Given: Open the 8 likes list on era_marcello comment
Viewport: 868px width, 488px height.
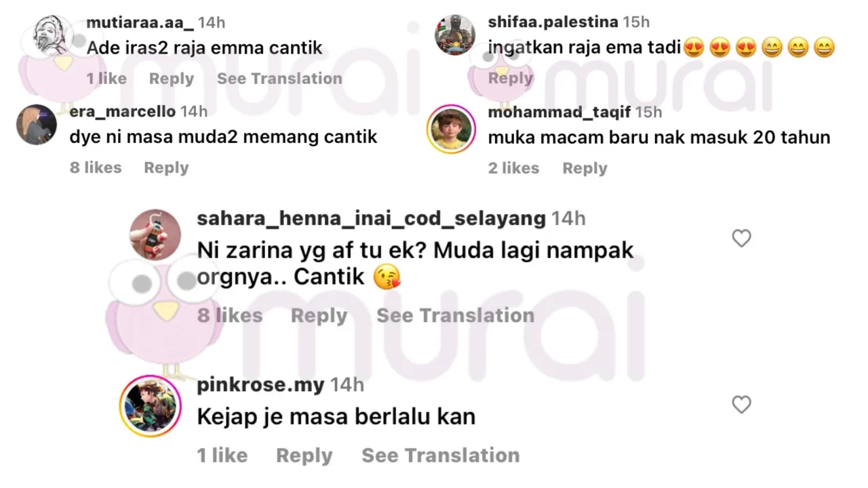Looking at the screenshot, I should click(96, 167).
